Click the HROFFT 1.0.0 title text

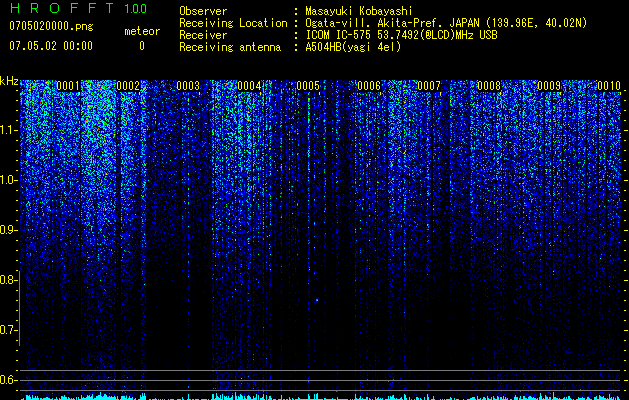click(x=78, y=8)
